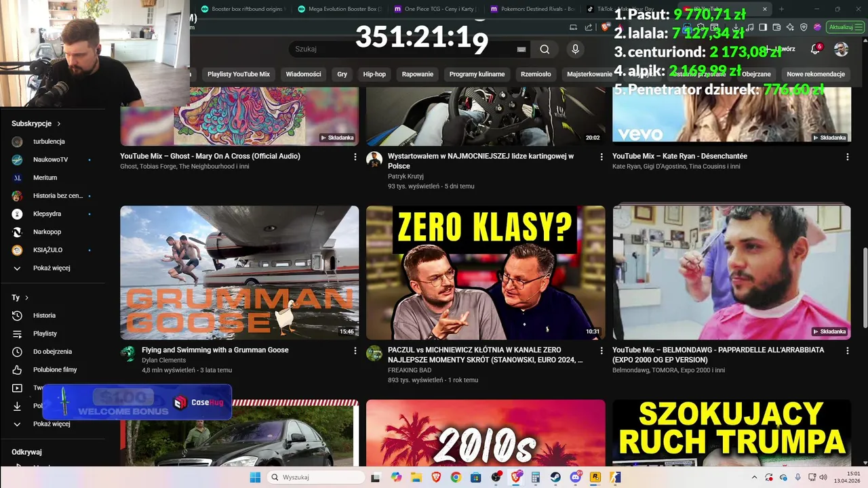The height and width of the screenshot is (488, 868).
Task: Open options menu for PACZUL vs MICHNIEWICZ video
Action: [601, 350]
